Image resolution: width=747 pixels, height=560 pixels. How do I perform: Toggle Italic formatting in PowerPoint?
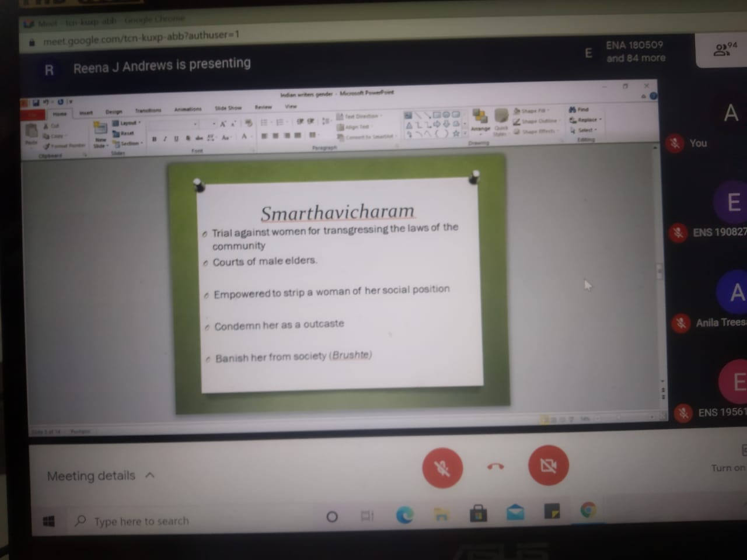click(x=165, y=139)
